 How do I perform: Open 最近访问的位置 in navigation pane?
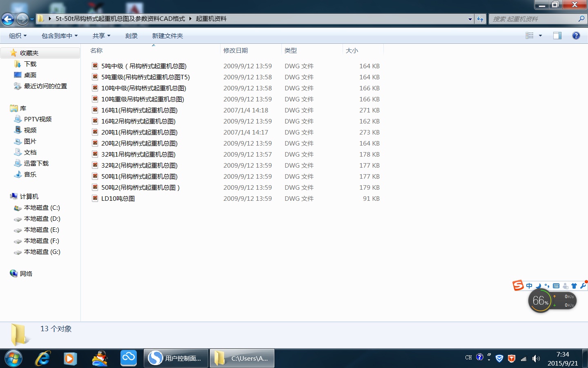coord(45,86)
